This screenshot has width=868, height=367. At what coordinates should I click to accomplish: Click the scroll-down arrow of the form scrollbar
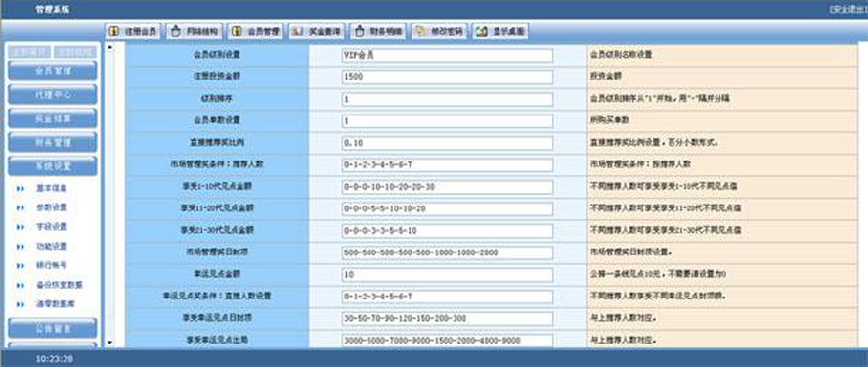[x=109, y=343]
